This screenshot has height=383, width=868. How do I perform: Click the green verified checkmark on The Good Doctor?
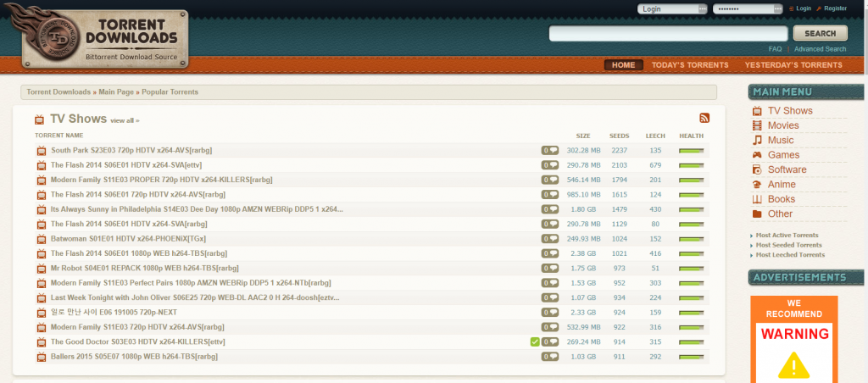pyautogui.click(x=535, y=342)
